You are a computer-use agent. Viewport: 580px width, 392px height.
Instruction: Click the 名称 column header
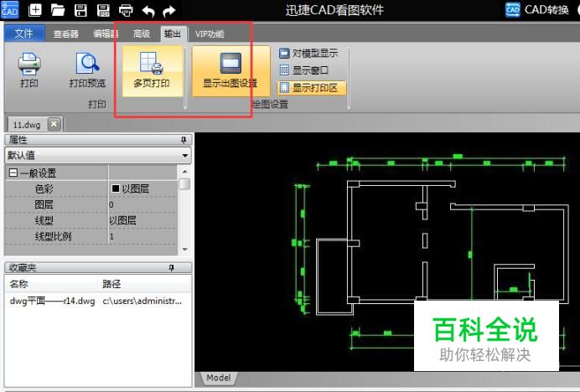pyautogui.click(x=51, y=284)
